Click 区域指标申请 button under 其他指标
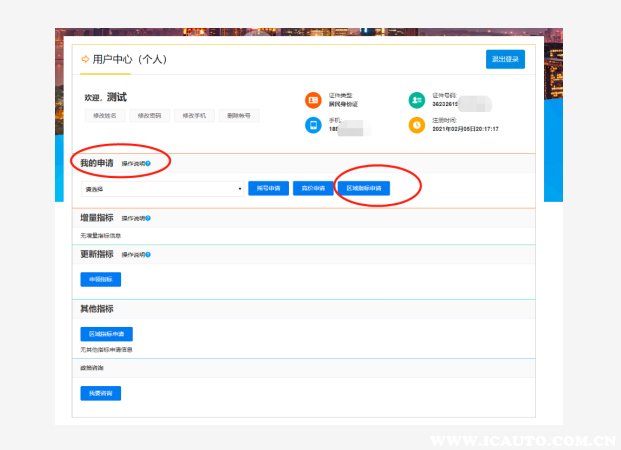 pos(106,334)
